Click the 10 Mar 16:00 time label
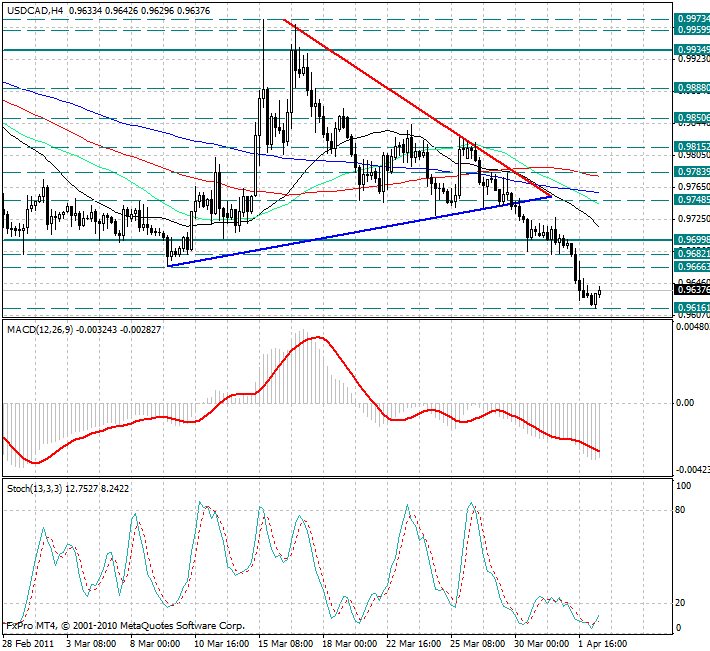Screen dimensions: 710x651 point(222,644)
